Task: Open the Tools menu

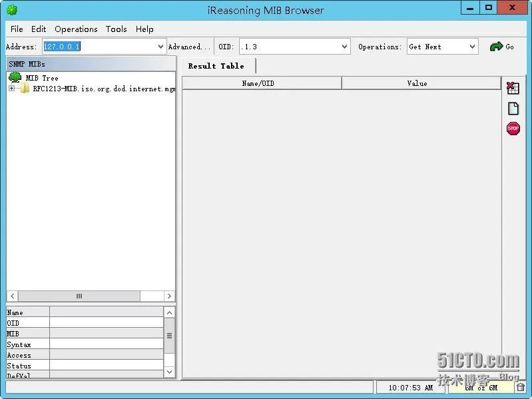Action: tap(116, 29)
